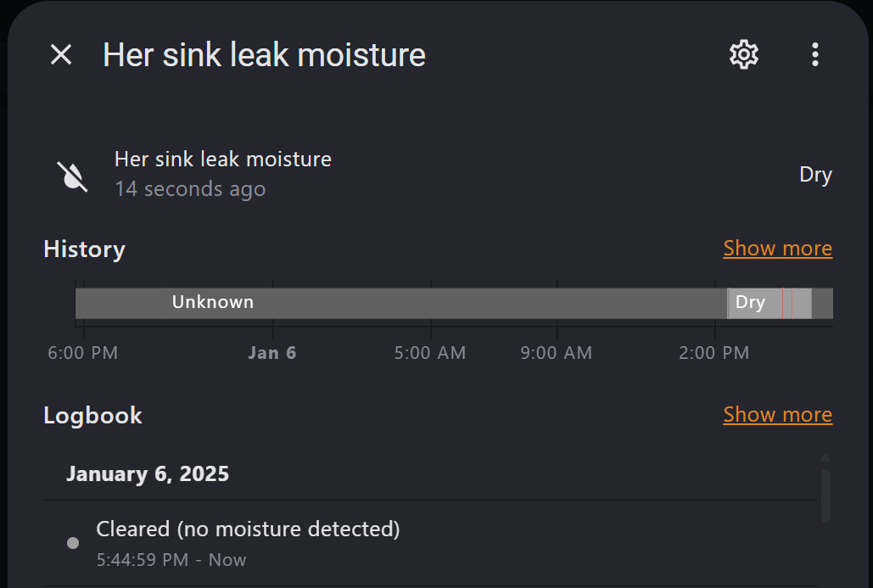
Task: Click the Unknown segment in history timeline
Action: (x=212, y=303)
